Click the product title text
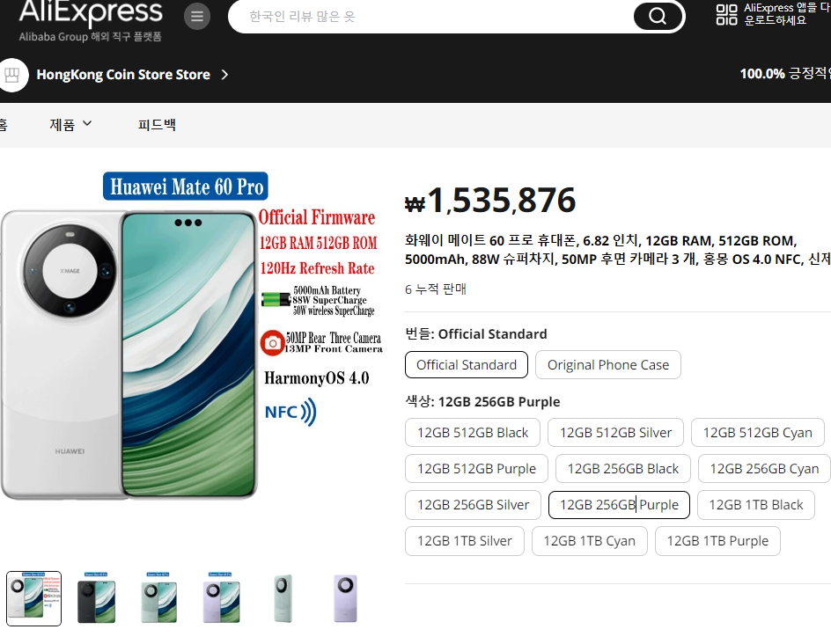The image size is (831, 644). 617,250
